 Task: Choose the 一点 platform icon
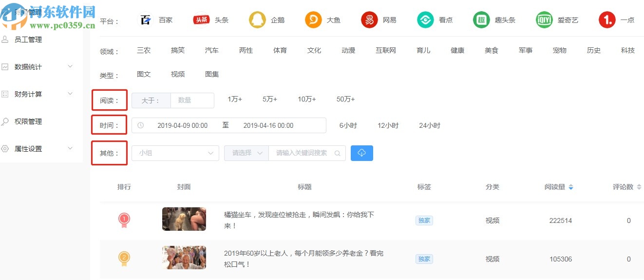click(607, 20)
